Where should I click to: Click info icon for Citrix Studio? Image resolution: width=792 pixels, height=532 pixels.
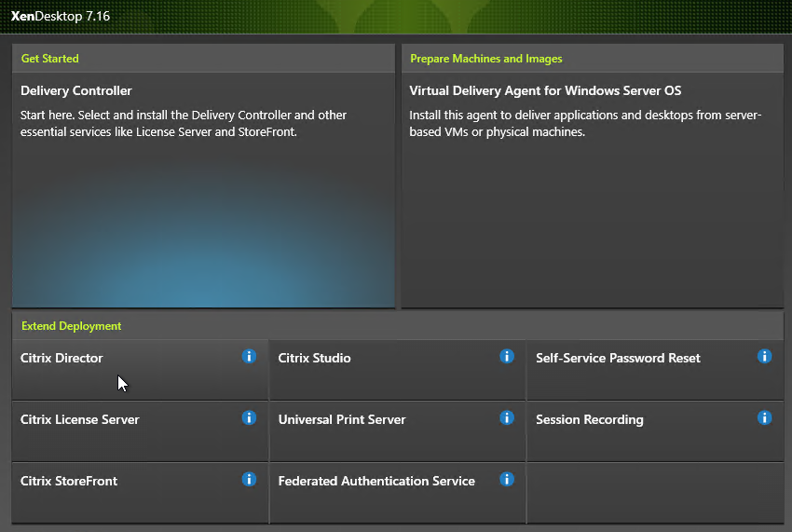tap(507, 356)
